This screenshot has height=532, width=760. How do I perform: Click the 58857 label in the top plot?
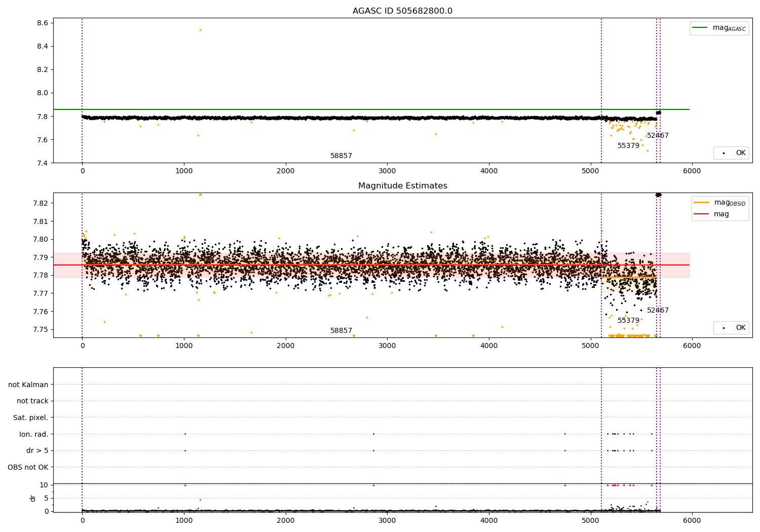(341, 156)
